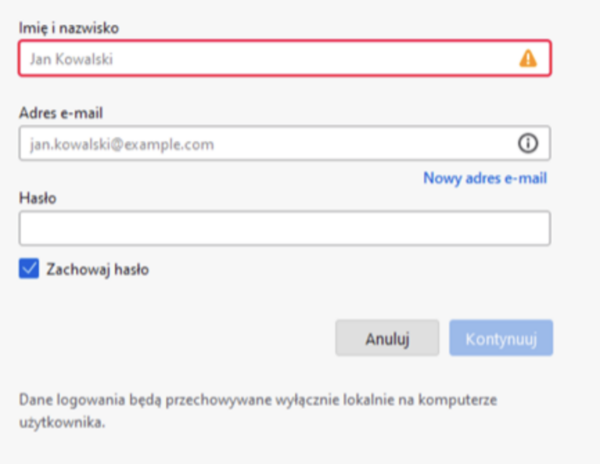Click the orange warning triangle icon
600x464 pixels.
527,59
